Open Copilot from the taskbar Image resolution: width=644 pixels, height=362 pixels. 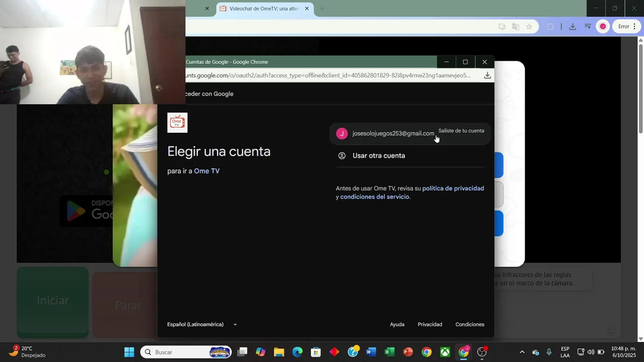261,352
